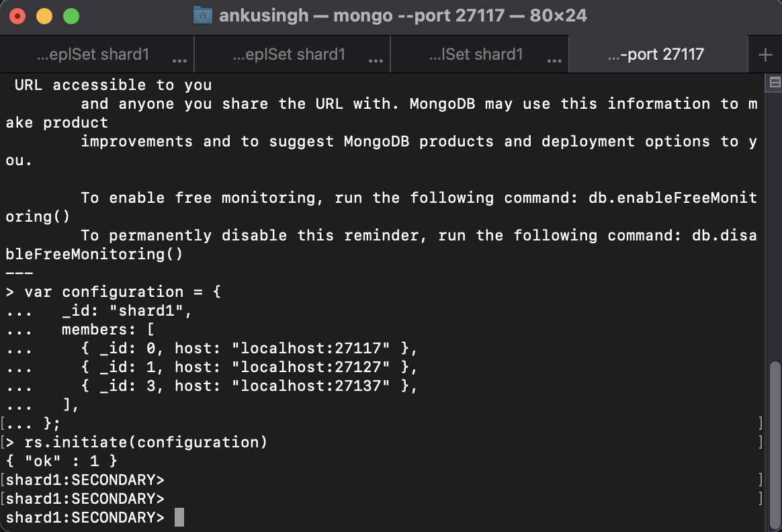Click the empty scrollbar track above thumb
This screenshot has height=532, width=782.
pos(775,222)
